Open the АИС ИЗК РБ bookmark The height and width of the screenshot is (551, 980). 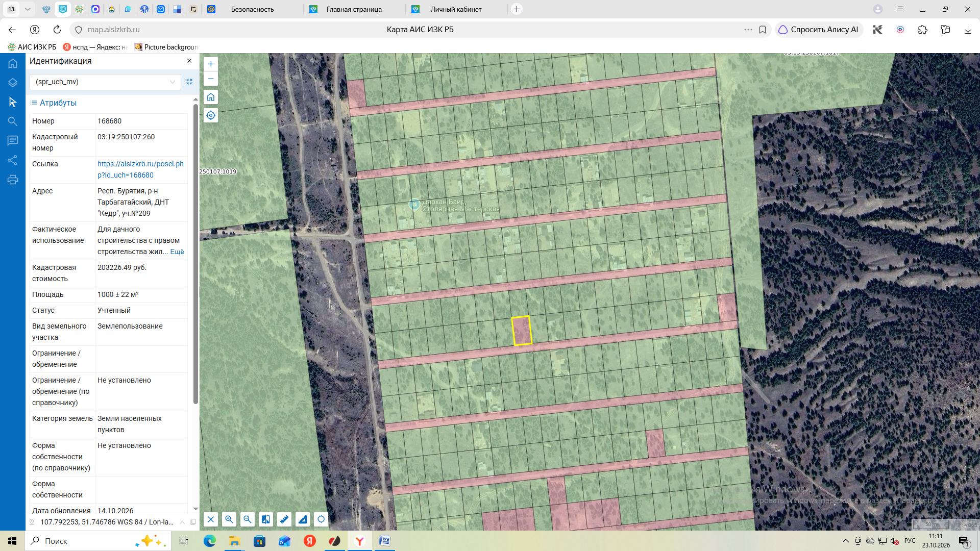pyautogui.click(x=32, y=47)
